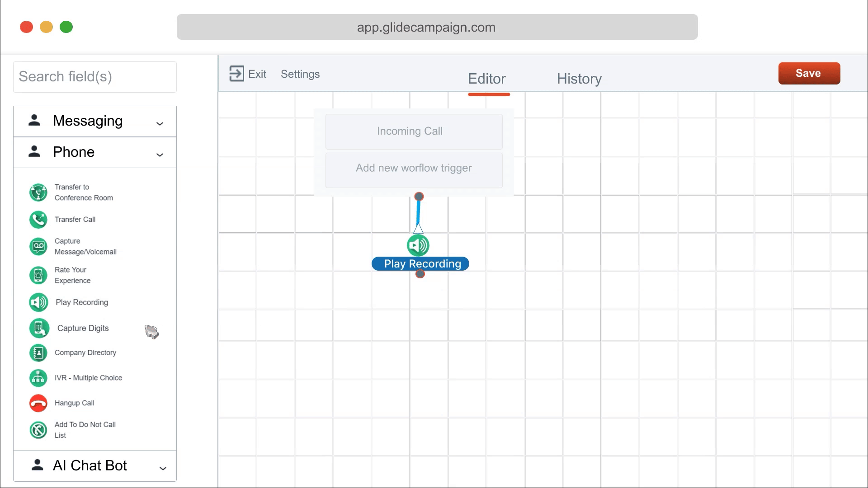Click the Search field(s) input box
The width and height of the screenshot is (868, 488).
[x=95, y=77]
